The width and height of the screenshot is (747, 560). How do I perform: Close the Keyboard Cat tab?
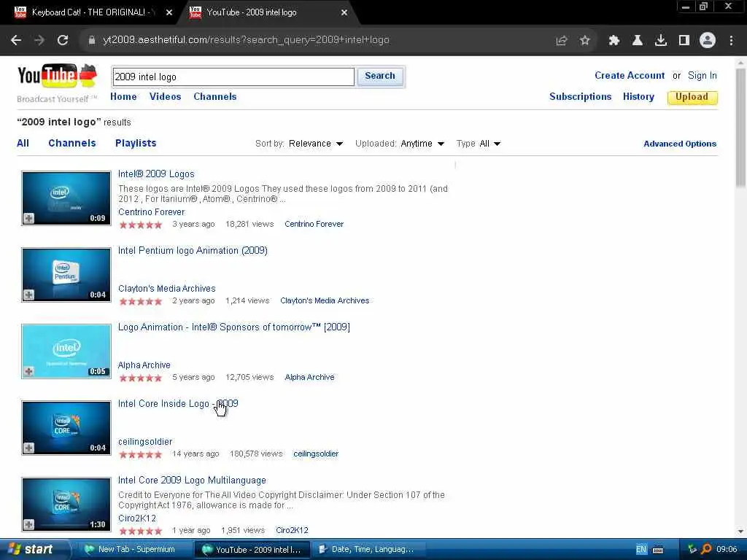click(x=169, y=12)
